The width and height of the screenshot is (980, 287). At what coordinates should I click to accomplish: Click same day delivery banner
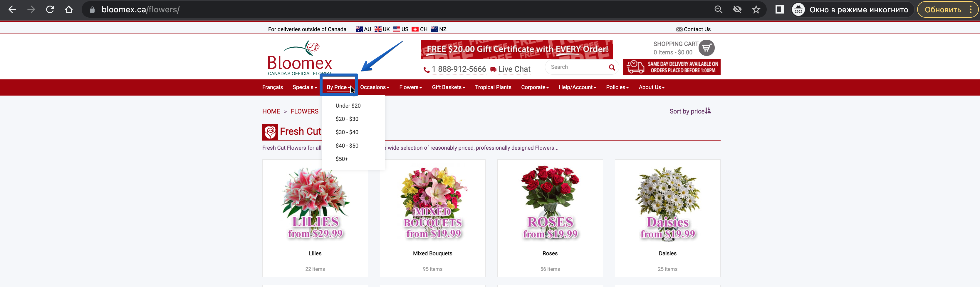pyautogui.click(x=672, y=67)
